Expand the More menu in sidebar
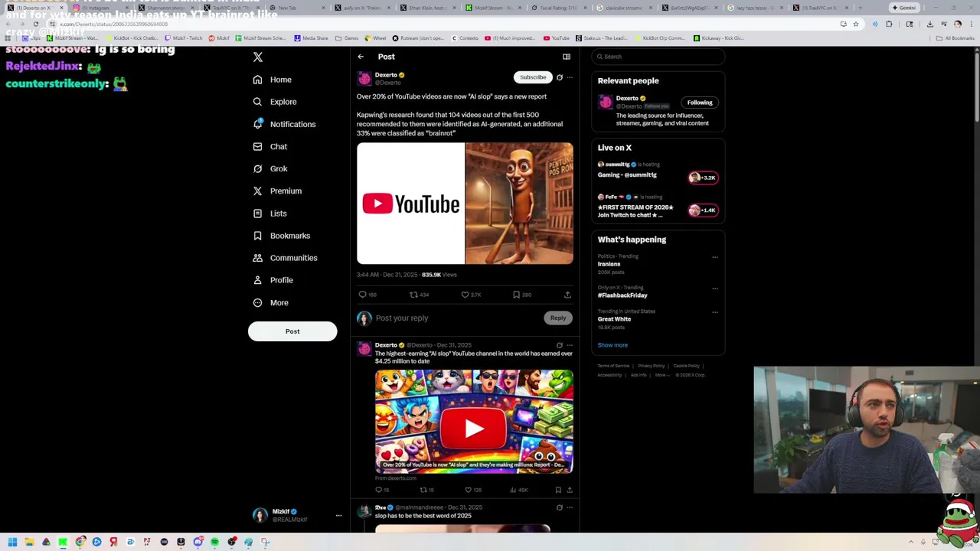980x551 pixels. tap(270, 302)
